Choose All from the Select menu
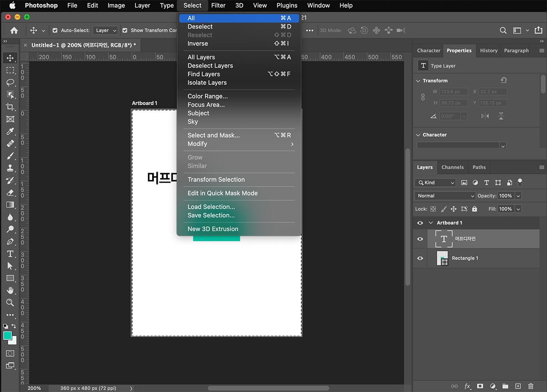 (239, 18)
